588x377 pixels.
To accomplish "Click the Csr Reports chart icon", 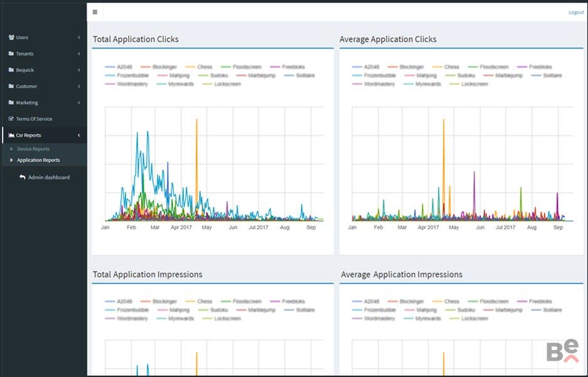I will click(11, 135).
